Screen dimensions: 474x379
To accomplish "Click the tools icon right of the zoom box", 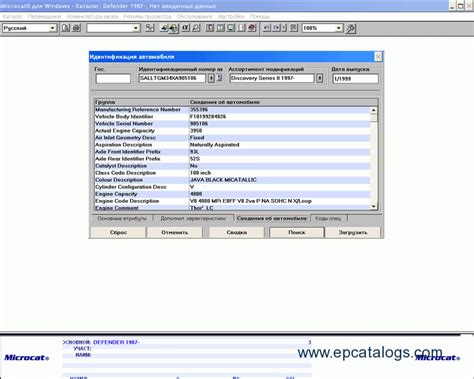I will tap(350, 28).
